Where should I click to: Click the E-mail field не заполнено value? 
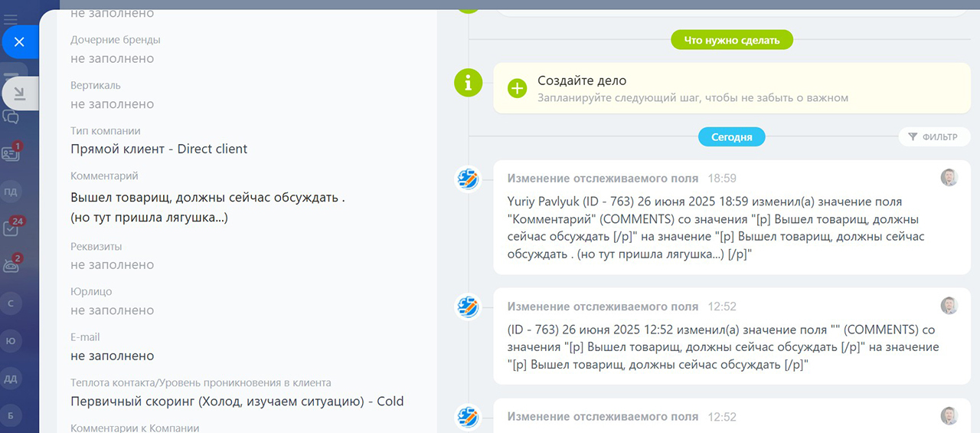(113, 356)
